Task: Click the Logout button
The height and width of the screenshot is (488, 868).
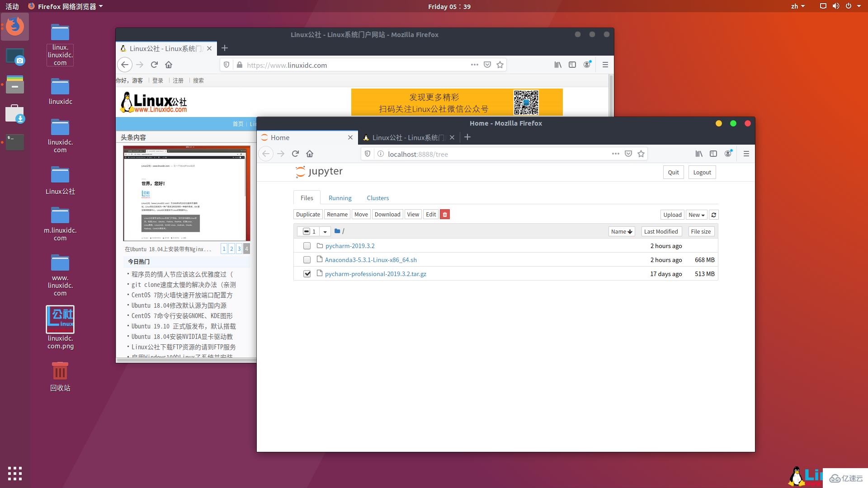Action: (702, 172)
